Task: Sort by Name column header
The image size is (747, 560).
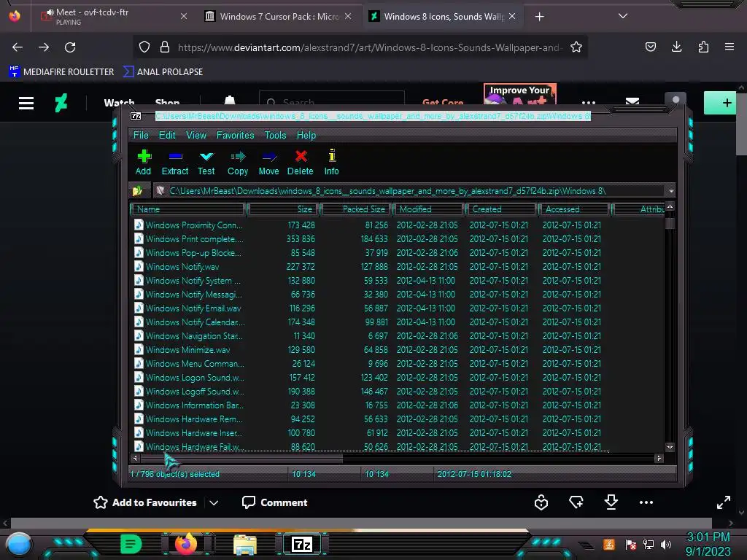Action: click(x=187, y=209)
